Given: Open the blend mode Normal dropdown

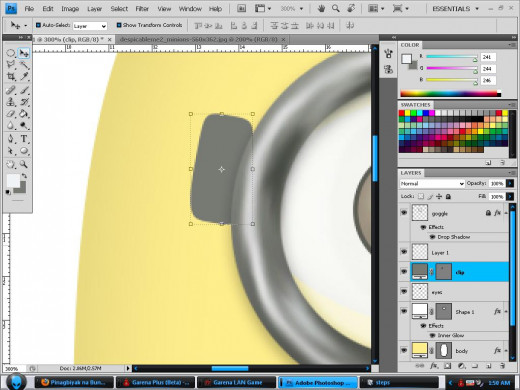Looking at the screenshot, I should (x=432, y=183).
